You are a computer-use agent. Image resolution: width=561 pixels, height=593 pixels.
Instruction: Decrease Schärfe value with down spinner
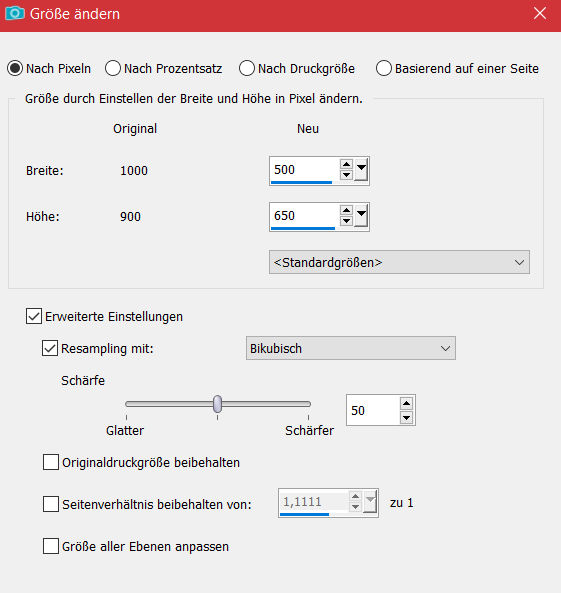(x=406, y=418)
